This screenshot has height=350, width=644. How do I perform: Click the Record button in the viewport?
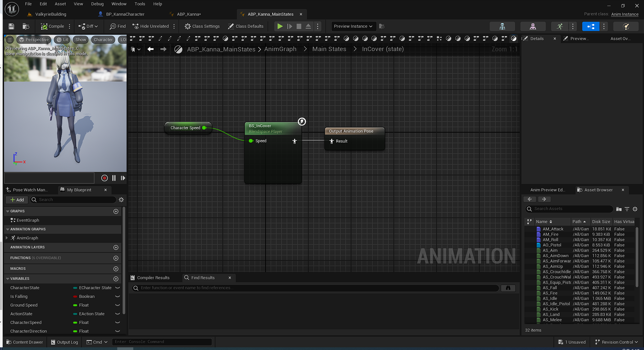point(105,178)
